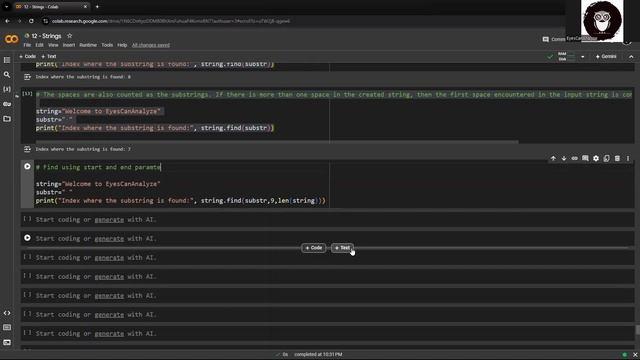Open the Colab logo home link

[11, 39]
